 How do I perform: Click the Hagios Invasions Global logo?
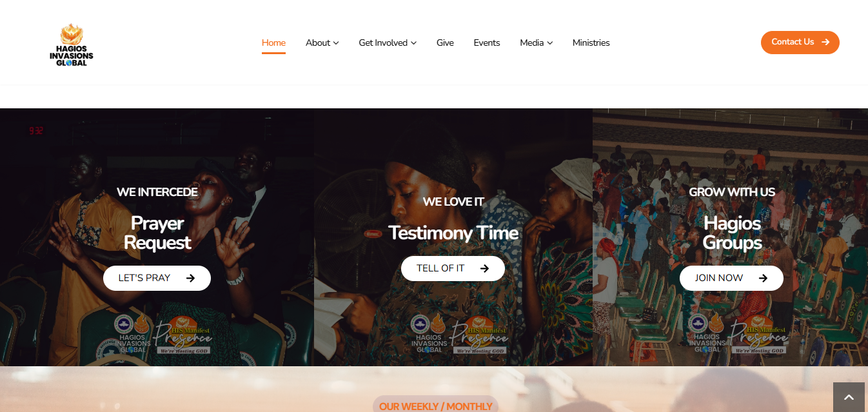click(x=72, y=45)
